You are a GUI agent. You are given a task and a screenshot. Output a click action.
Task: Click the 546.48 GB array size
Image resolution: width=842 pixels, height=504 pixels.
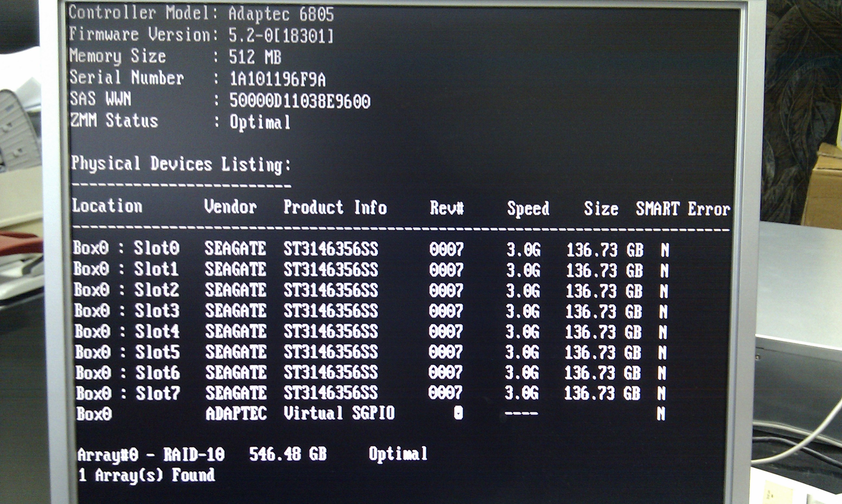click(288, 454)
